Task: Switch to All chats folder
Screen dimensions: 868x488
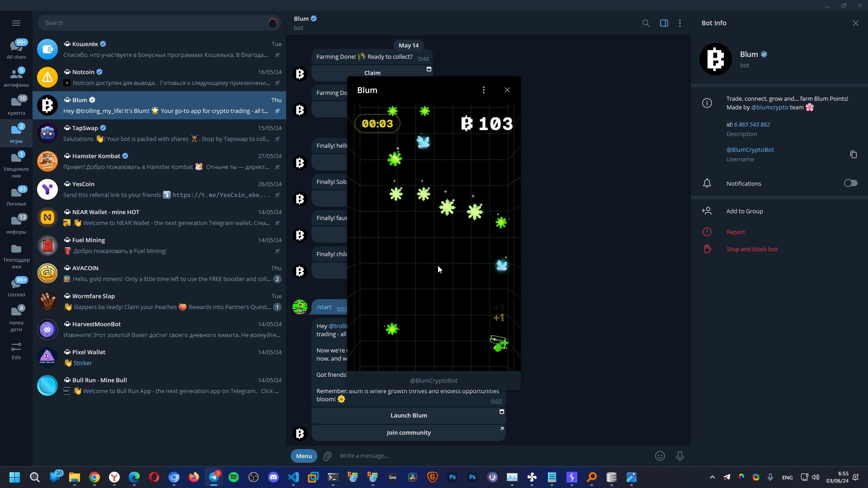Action: tap(16, 49)
